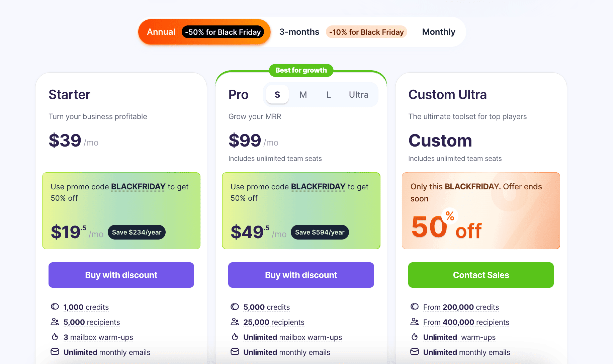Click the credits icon in Custom Ultra
This screenshot has width=613, height=364.
coord(415,306)
